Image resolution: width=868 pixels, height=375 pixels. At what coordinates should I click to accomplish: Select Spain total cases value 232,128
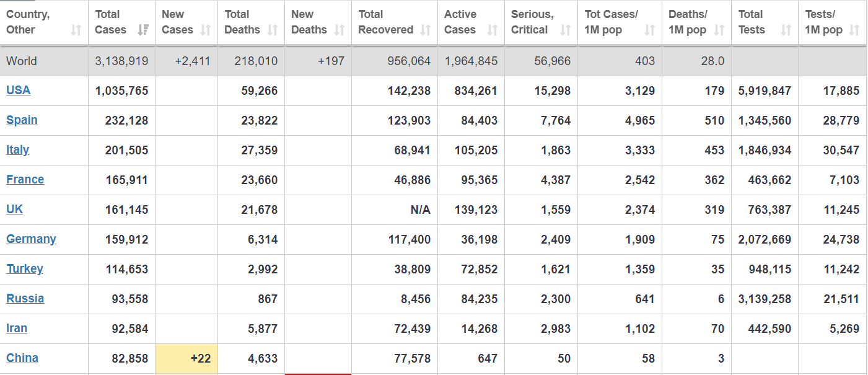click(126, 120)
